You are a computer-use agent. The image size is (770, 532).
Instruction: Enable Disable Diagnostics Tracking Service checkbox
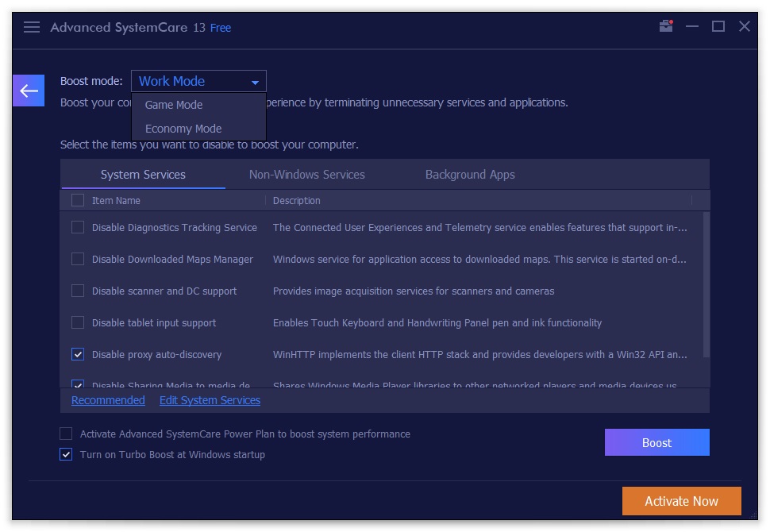[x=78, y=227]
